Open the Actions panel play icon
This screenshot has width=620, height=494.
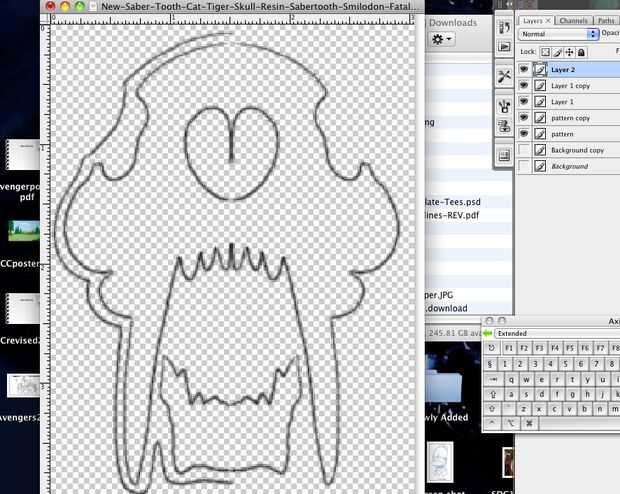tap(504, 47)
